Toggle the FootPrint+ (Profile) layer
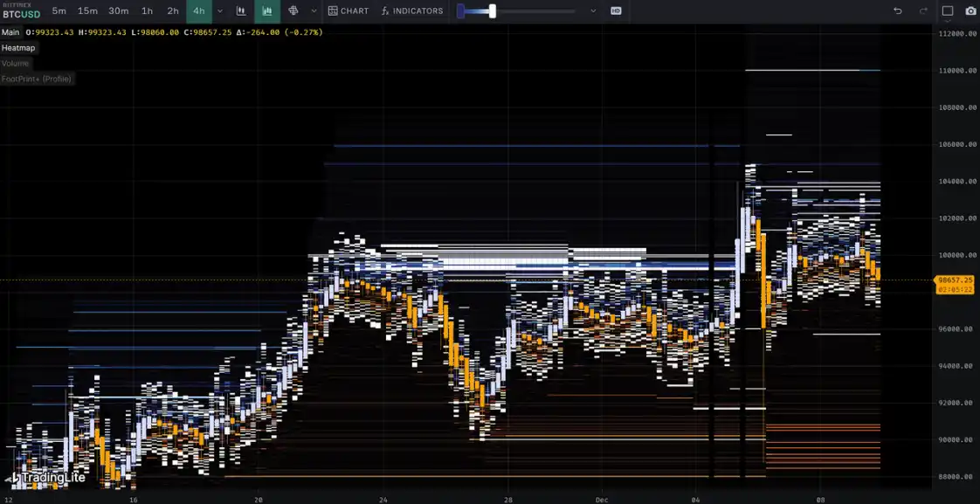Image resolution: width=980 pixels, height=504 pixels. [36, 79]
